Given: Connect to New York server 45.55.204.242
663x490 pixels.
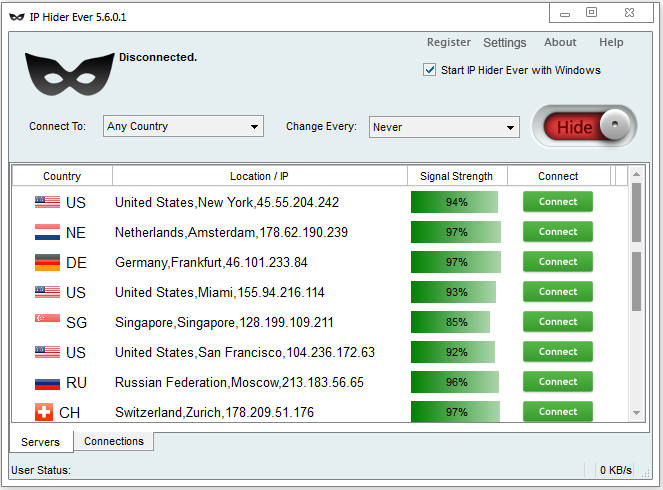Looking at the screenshot, I should pos(558,202).
